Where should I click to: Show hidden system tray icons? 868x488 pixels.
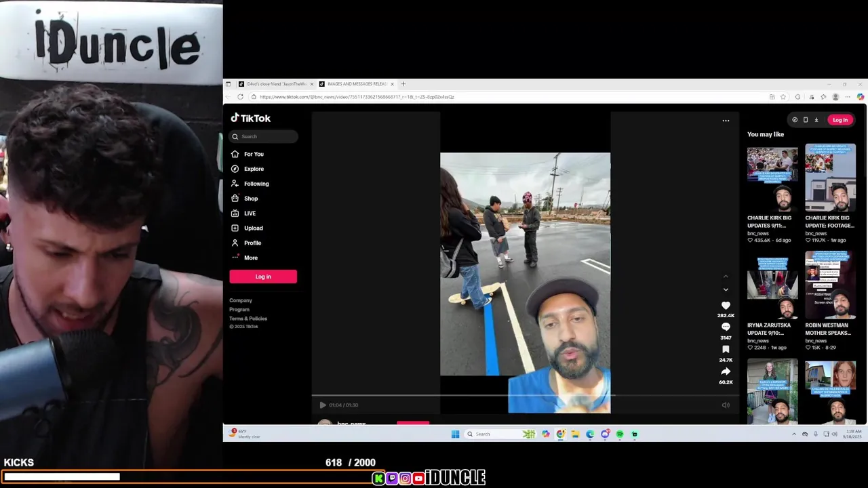pyautogui.click(x=794, y=434)
